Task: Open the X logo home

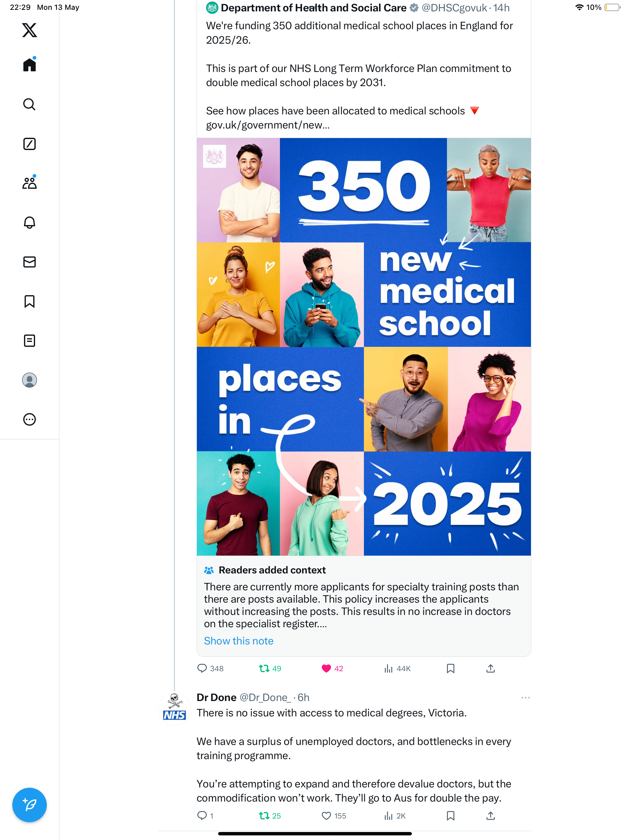Action: [x=29, y=30]
